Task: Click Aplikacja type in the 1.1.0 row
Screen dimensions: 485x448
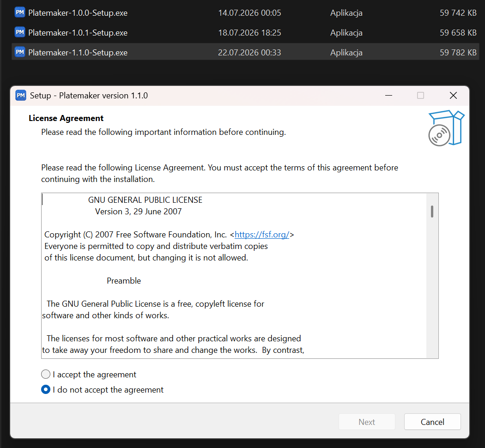Action: pyautogui.click(x=346, y=53)
